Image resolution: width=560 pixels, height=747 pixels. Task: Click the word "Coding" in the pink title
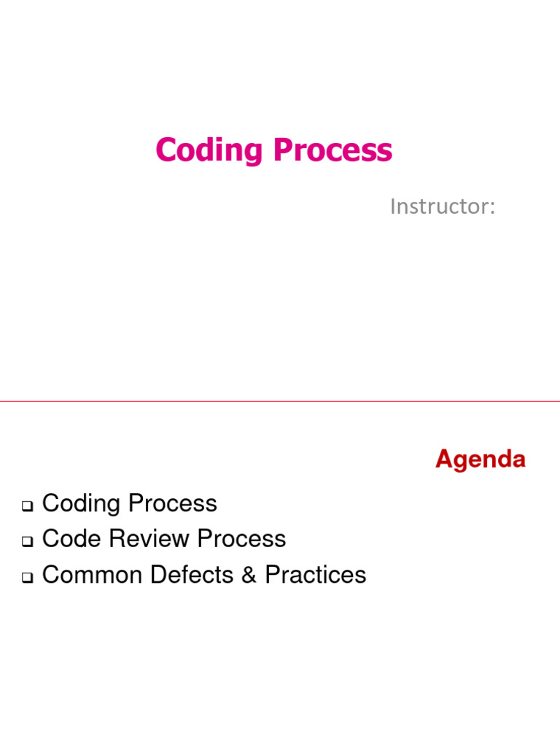coord(209,150)
